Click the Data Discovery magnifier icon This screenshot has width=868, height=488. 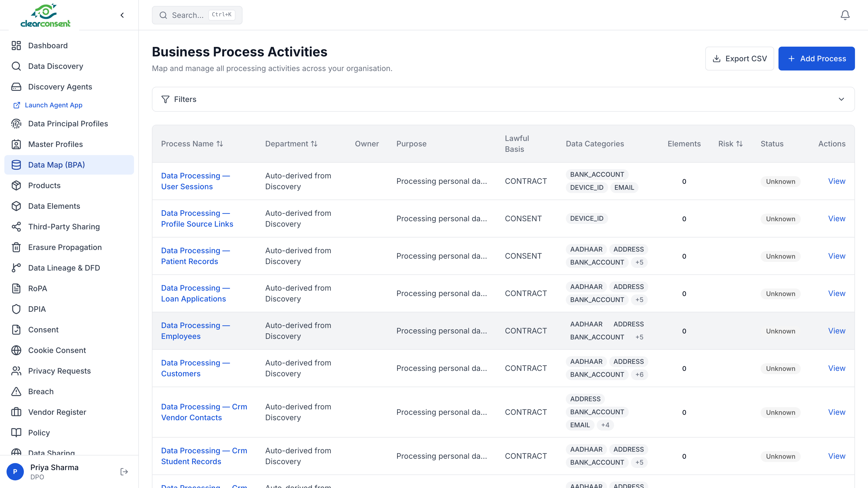tap(16, 66)
